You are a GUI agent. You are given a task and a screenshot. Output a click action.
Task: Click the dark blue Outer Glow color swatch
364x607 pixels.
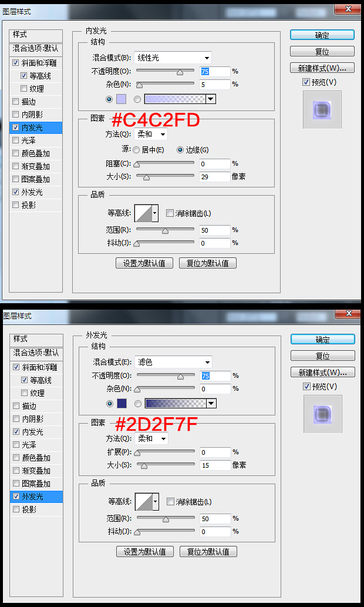pos(122,404)
